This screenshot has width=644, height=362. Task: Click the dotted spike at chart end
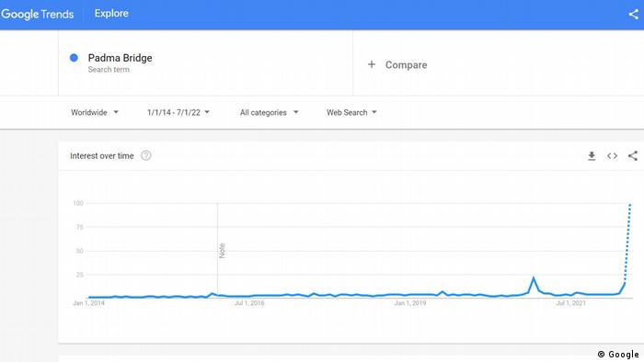627,242
